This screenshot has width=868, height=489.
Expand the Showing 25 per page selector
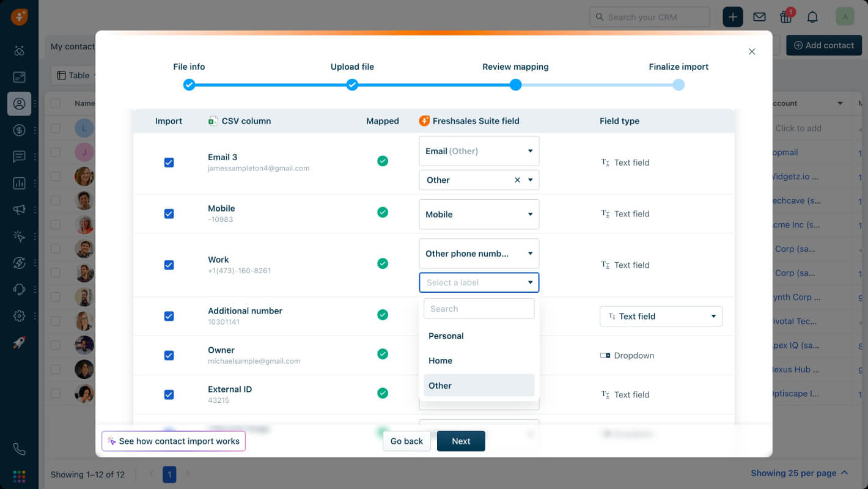coord(800,473)
